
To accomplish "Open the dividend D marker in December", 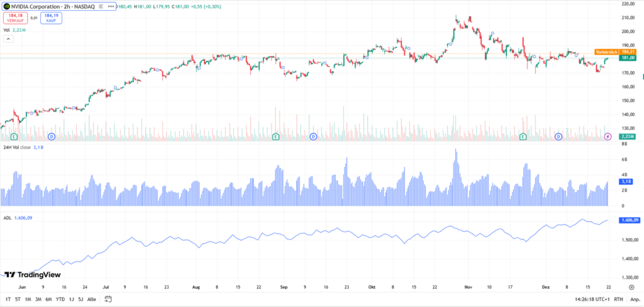I will click(558, 136).
